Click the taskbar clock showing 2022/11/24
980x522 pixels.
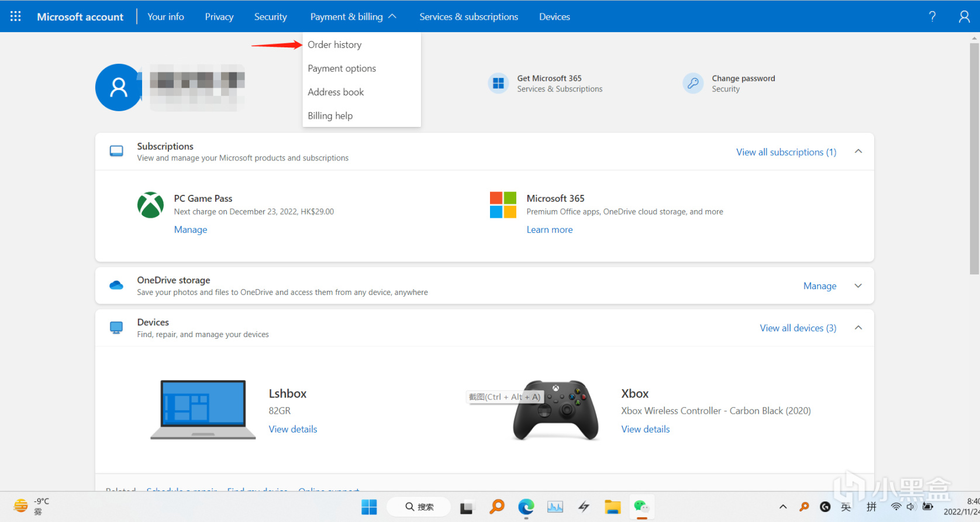(x=962, y=507)
